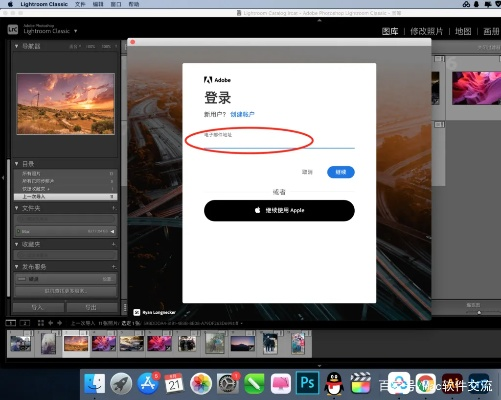Viewport: 501px width, 400px height.
Task: Collapse the 目录 Catalog panel
Action: pyautogui.click(x=16, y=164)
